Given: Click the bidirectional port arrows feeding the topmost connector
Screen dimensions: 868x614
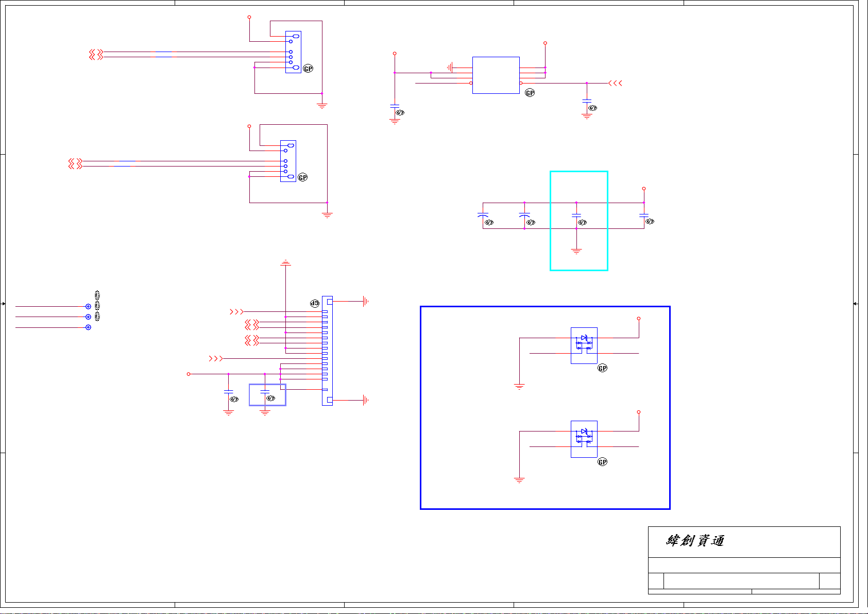Looking at the screenshot, I should (x=96, y=55).
